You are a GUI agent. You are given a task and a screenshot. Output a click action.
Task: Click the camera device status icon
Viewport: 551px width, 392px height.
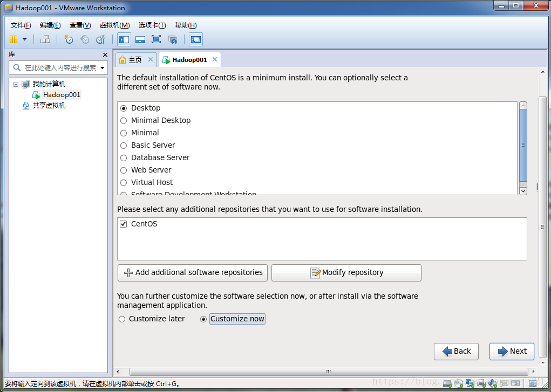click(515, 383)
